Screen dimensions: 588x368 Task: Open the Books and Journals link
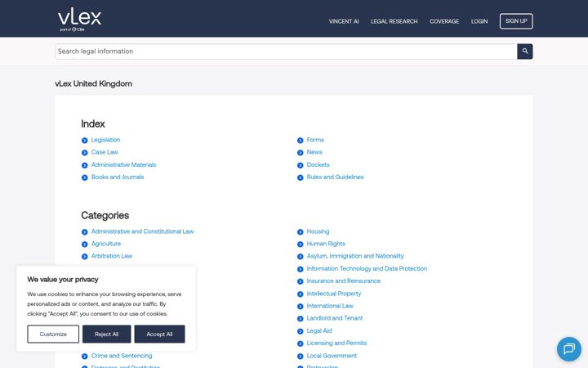tap(118, 177)
